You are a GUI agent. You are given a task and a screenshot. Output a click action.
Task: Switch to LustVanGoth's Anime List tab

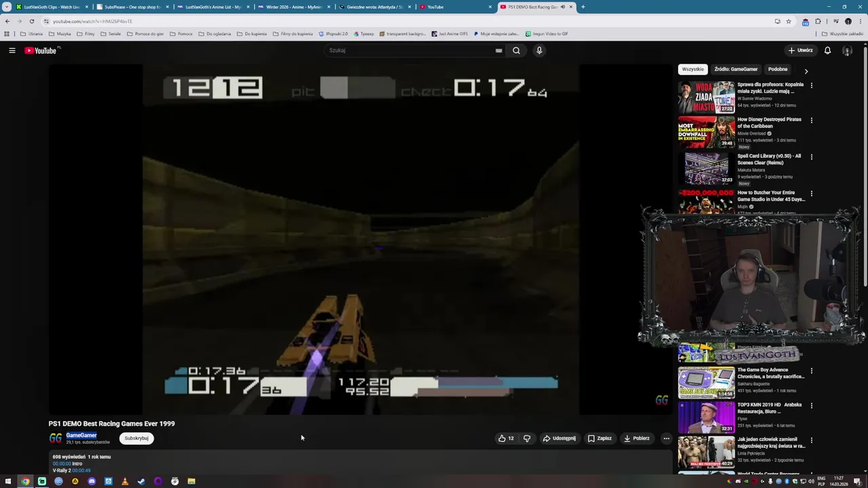(213, 7)
